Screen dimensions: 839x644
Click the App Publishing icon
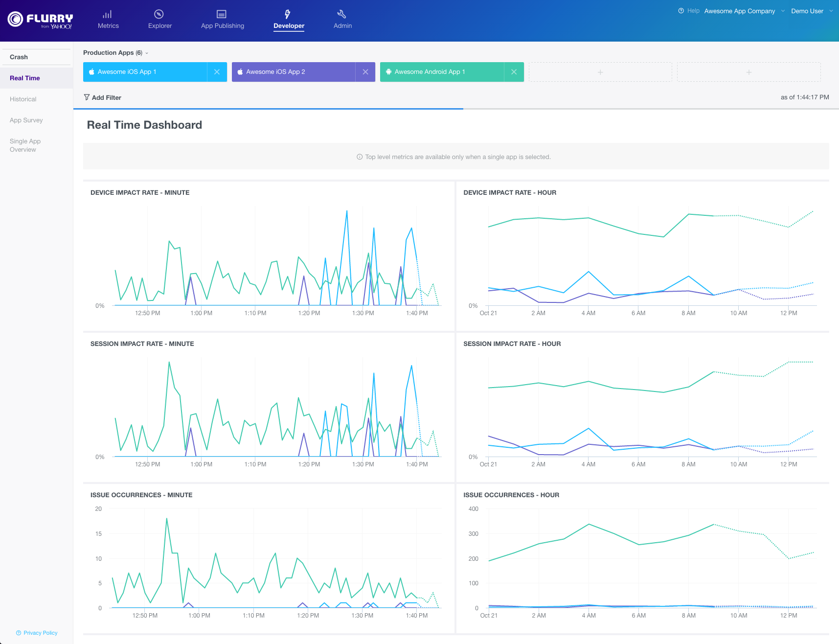(222, 14)
